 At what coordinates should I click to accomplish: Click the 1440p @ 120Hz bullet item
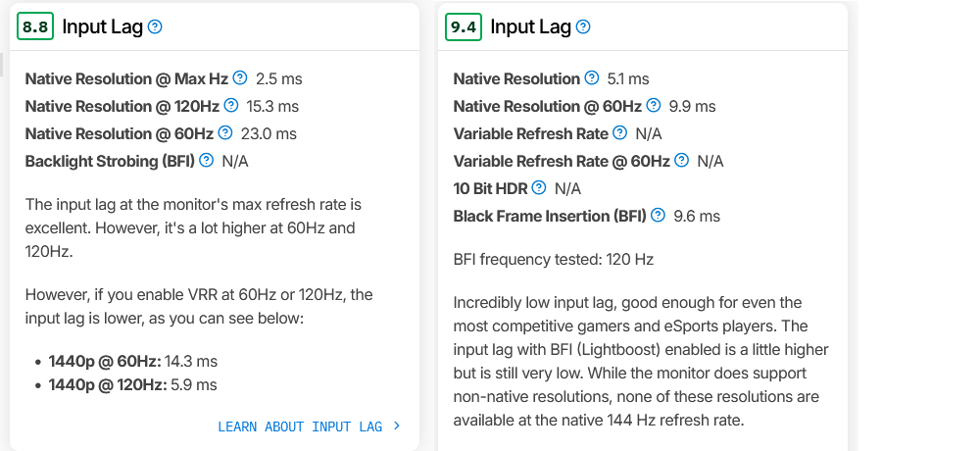pos(132,384)
